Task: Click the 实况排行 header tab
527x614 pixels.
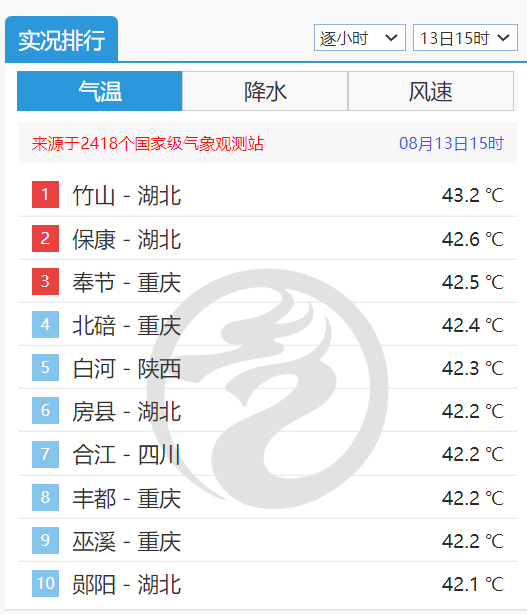Action: [x=61, y=39]
